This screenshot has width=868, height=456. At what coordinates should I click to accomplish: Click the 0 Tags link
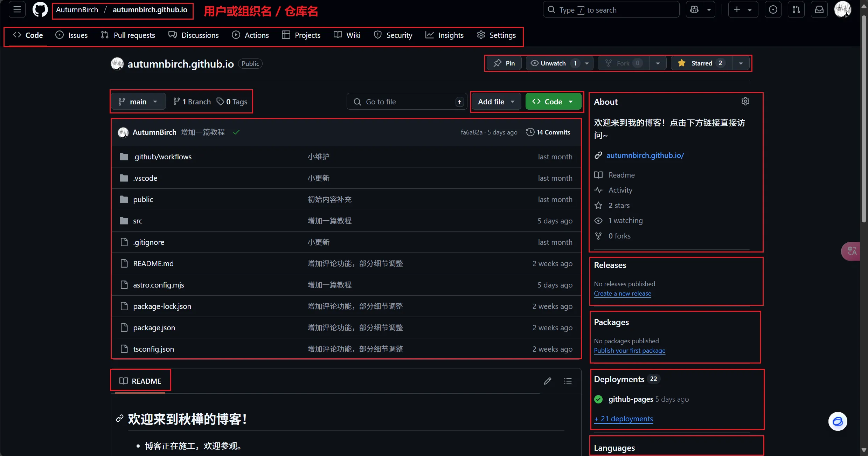coord(232,102)
